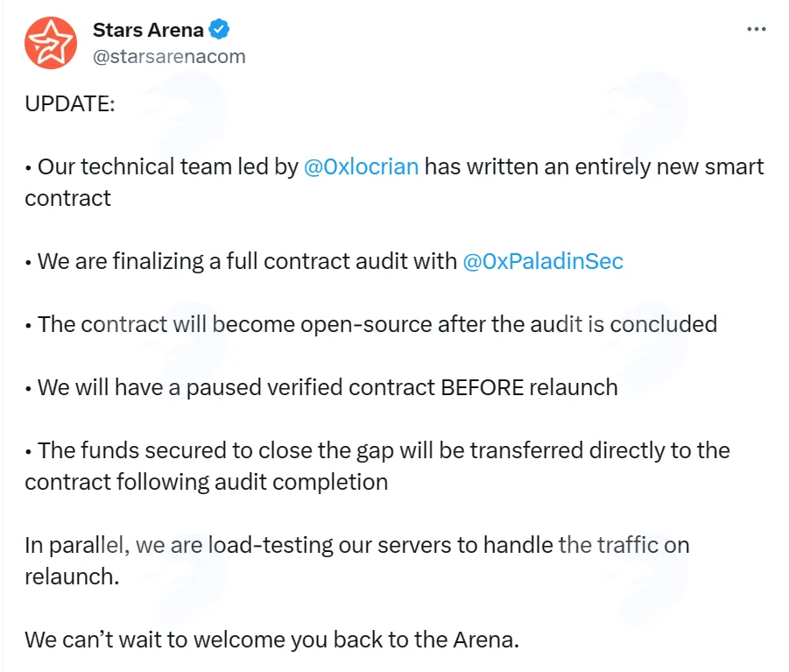Click the standalone 'relaunch.' word
789x672 pixels.
point(72,577)
